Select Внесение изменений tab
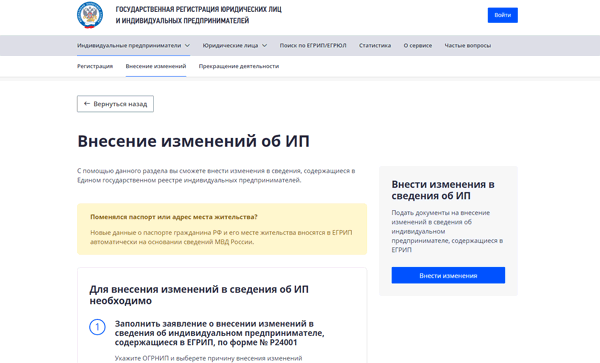Viewport: 600px width, 363px height. tap(156, 66)
